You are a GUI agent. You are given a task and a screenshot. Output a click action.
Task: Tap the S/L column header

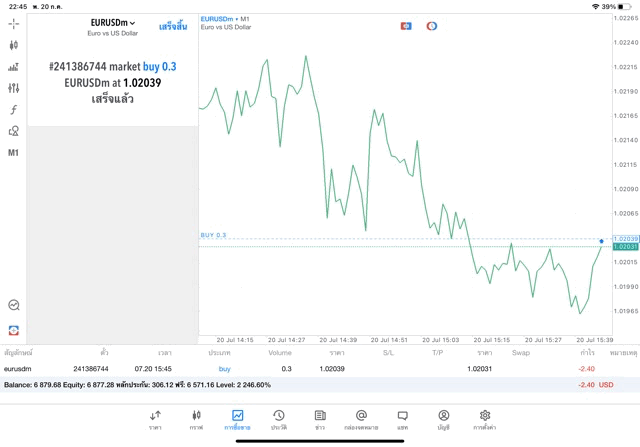point(388,353)
